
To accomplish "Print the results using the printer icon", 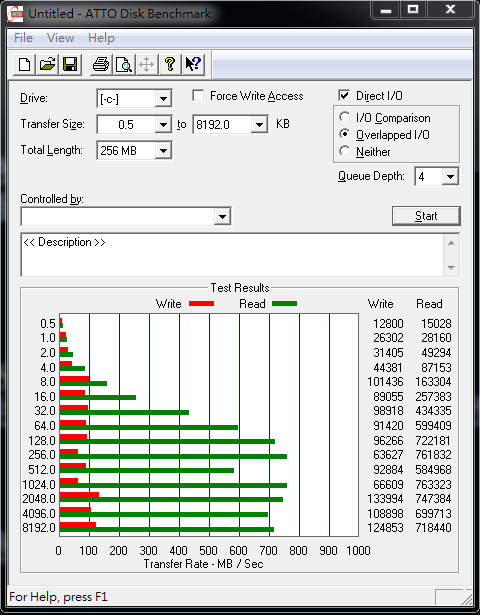I will (101, 64).
